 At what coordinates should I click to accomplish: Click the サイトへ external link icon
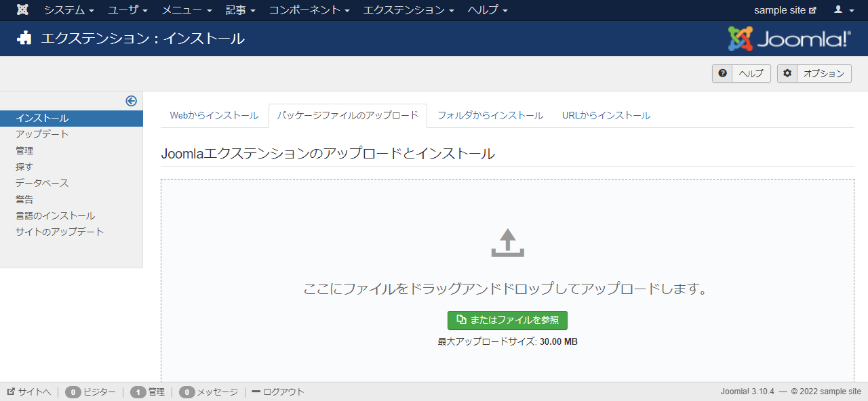click(x=11, y=392)
